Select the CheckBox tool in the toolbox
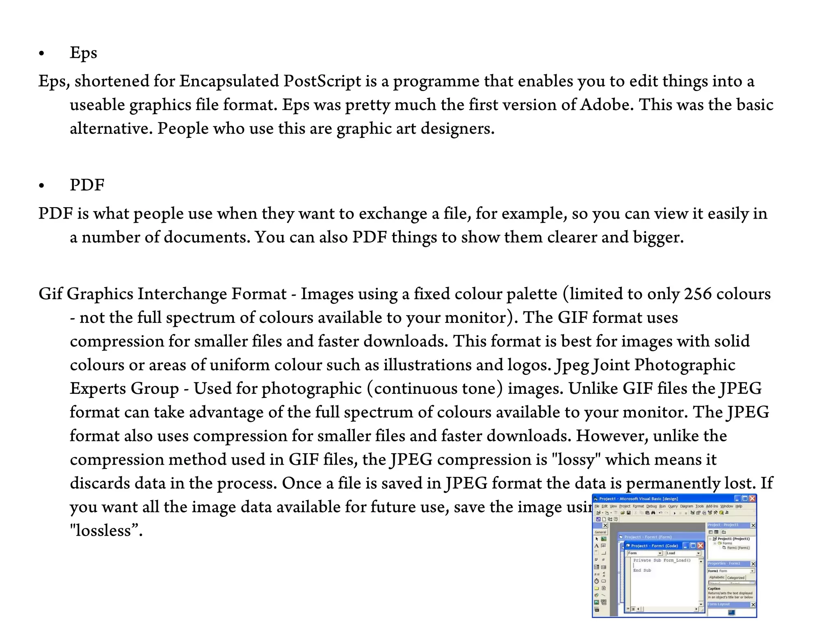The height and width of the screenshot is (630, 840). (596, 559)
